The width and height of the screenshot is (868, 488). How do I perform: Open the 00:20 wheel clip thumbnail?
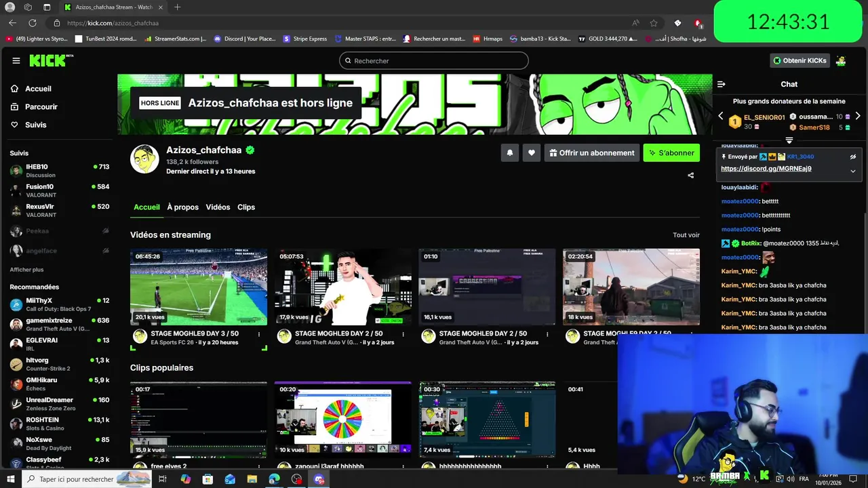[343, 420]
